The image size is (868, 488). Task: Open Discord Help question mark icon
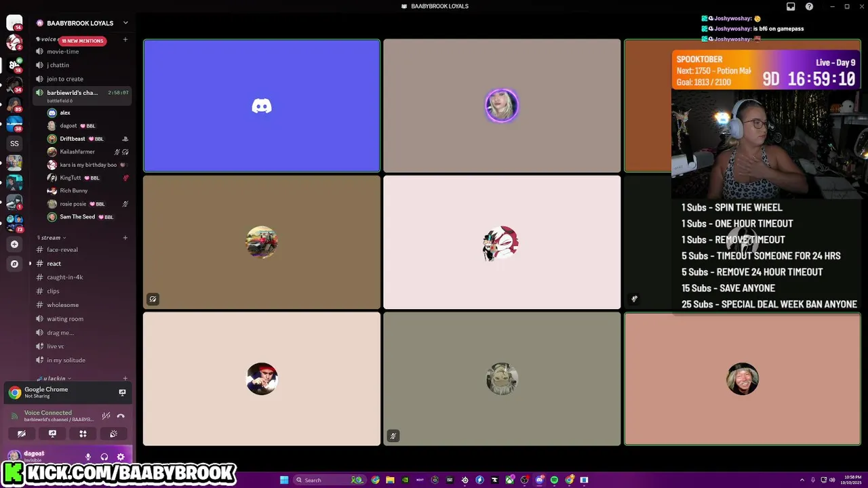tap(809, 6)
